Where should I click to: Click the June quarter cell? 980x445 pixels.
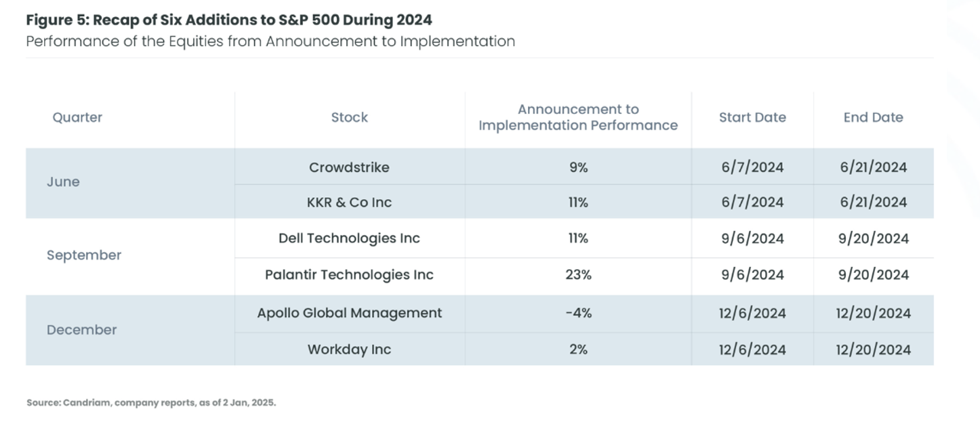coord(63,182)
